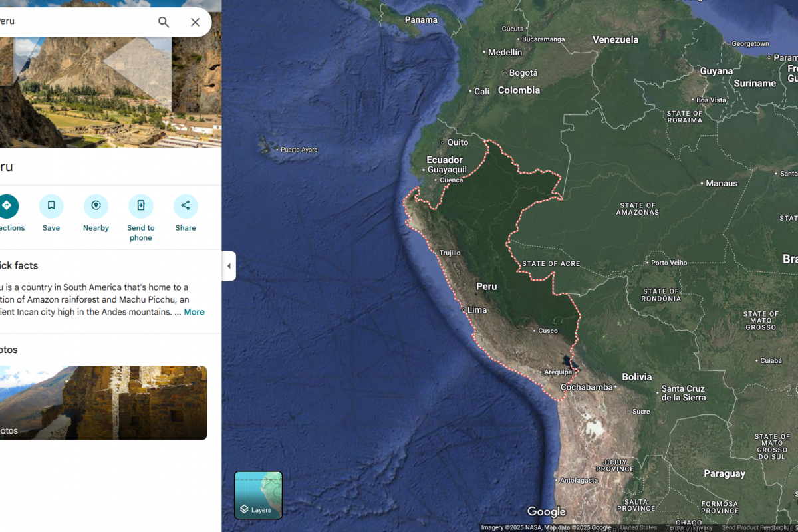Viewport: 798px width, 532px height.
Task: Clear the search with the X icon
Action: 195,22
